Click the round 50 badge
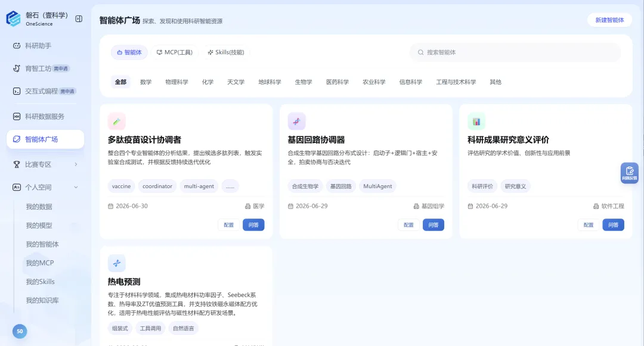This screenshot has height=346, width=644. click(20, 331)
